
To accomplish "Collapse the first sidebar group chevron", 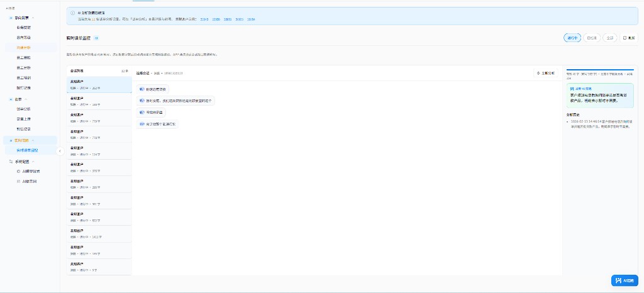I will coord(33,18).
